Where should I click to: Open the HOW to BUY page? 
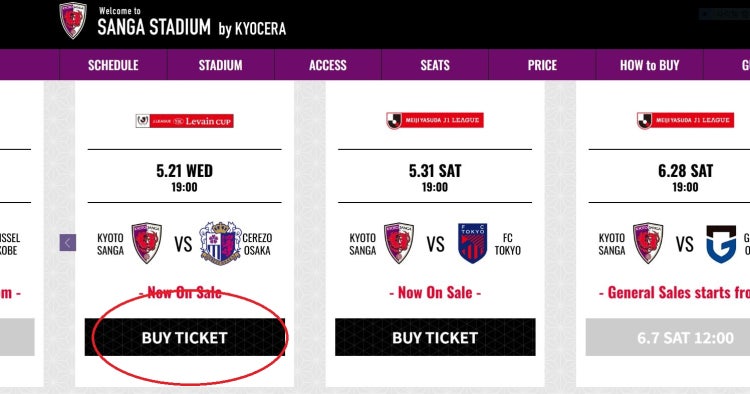(x=650, y=65)
